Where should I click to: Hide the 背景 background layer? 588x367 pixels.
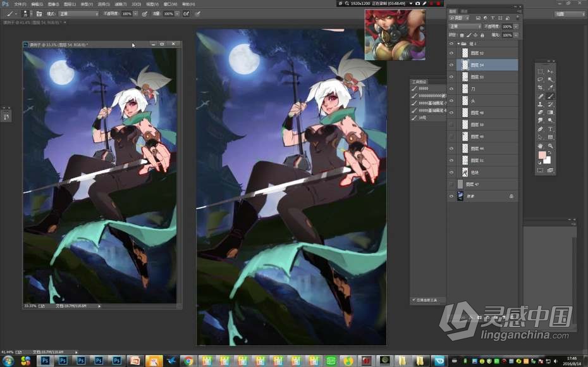click(451, 196)
